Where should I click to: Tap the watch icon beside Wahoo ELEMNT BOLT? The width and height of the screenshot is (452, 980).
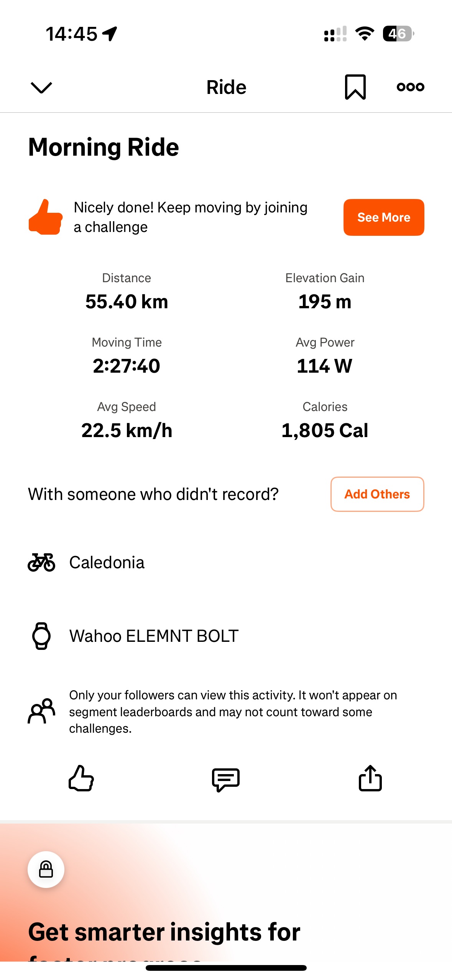click(41, 636)
